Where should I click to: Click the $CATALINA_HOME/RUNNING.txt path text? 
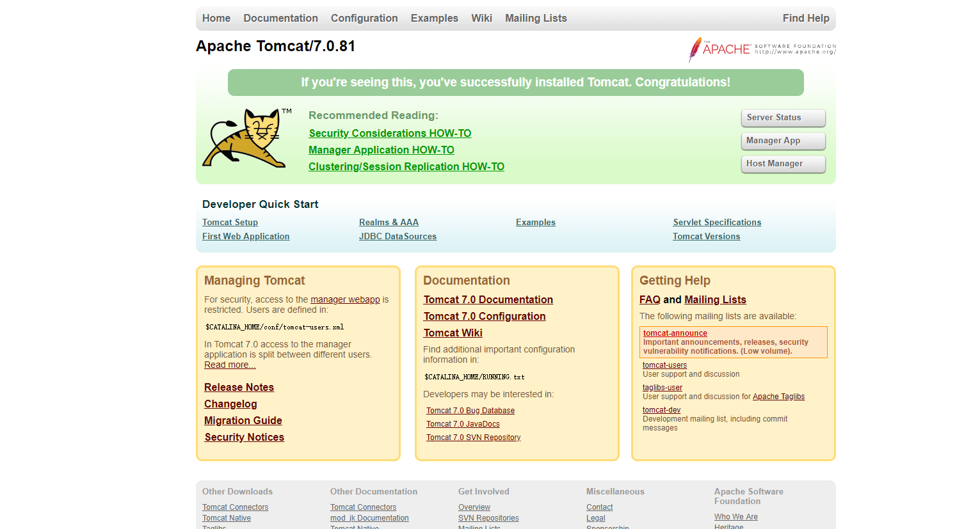click(x=474, y=377)
